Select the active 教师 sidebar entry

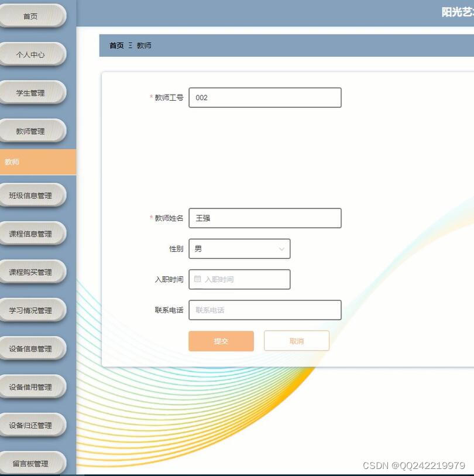click(33, 161)
